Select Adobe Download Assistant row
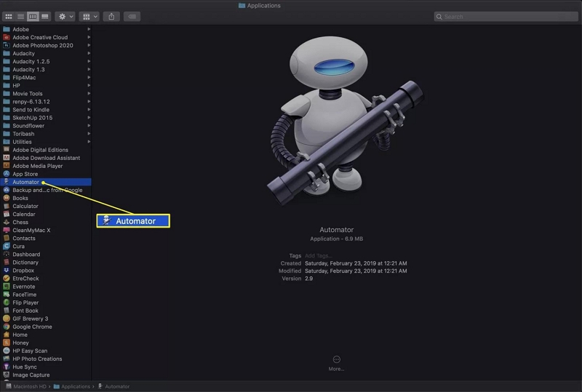Viewport: 582px width, 392px height. tap(46, 158)
